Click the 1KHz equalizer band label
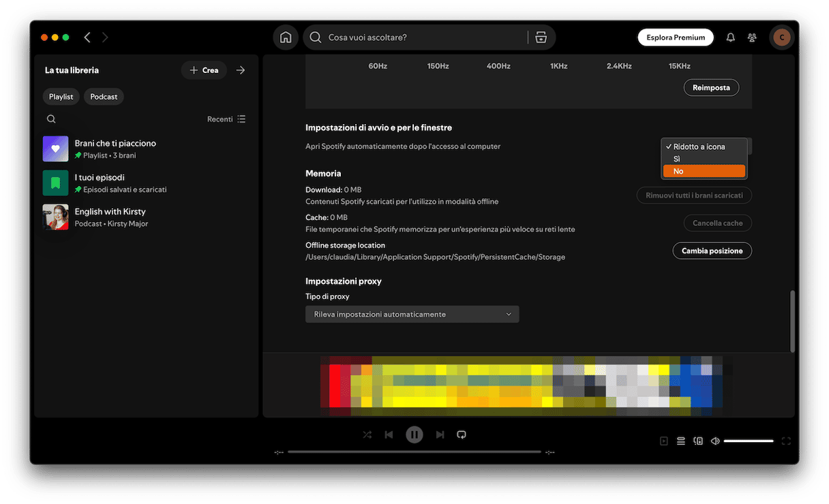 (559, 66)
